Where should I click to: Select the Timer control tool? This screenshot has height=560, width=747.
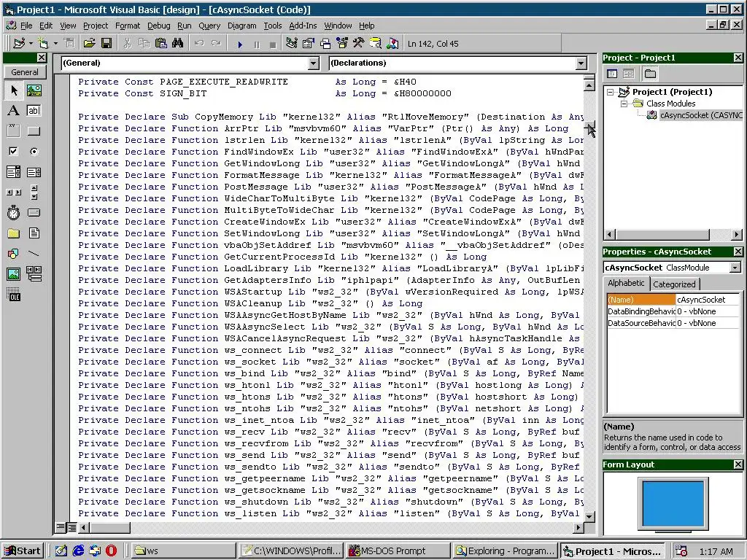[14, 212]
